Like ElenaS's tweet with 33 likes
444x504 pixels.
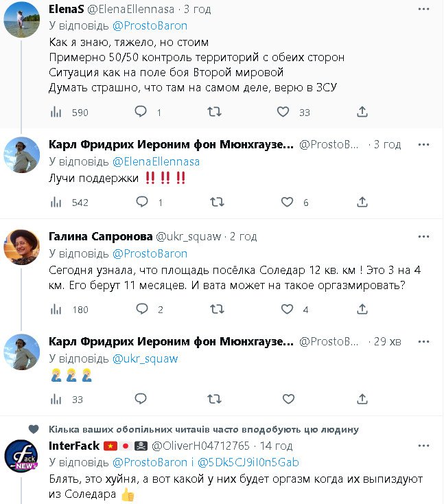pyautogui.click(x=283, y=112)
